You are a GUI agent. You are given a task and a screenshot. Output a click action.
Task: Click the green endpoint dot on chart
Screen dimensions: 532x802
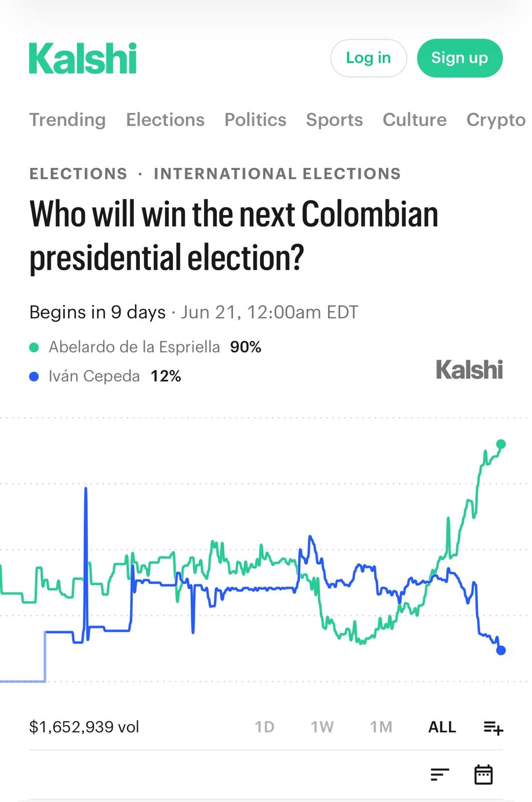[501, 444]
